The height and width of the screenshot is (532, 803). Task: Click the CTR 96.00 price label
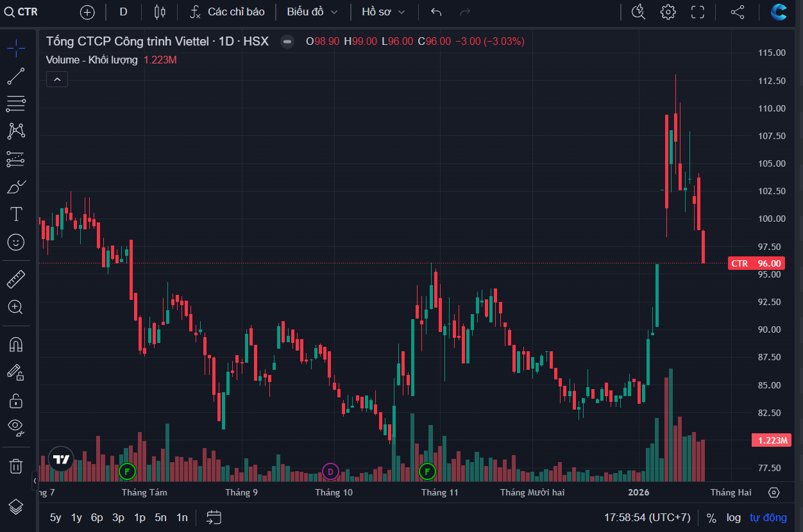pyautogui.click(x=756, y=263)
